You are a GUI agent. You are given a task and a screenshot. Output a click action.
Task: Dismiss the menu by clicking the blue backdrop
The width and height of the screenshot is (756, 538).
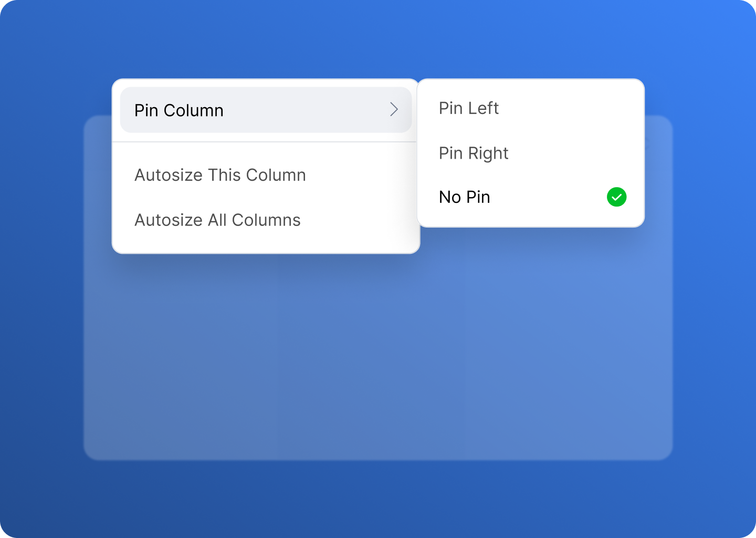click(x=378, y=499)
